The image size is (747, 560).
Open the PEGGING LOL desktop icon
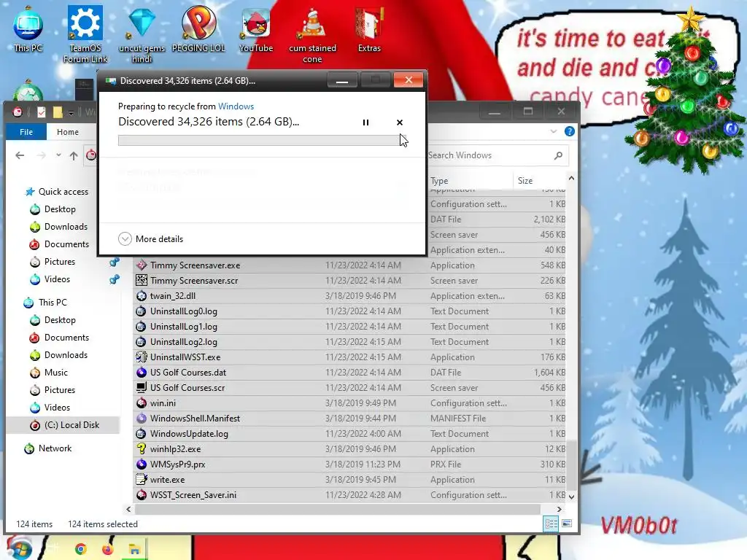click(x=198, y=29)
